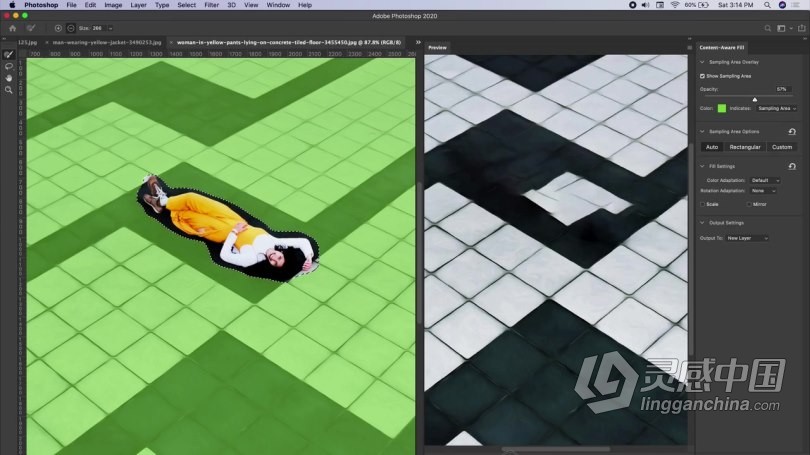Image resolution: width=810 pixels, height=455 pixels.
Task: Reset the Sampling Area Options settings
Action: (x=792, y=131)
